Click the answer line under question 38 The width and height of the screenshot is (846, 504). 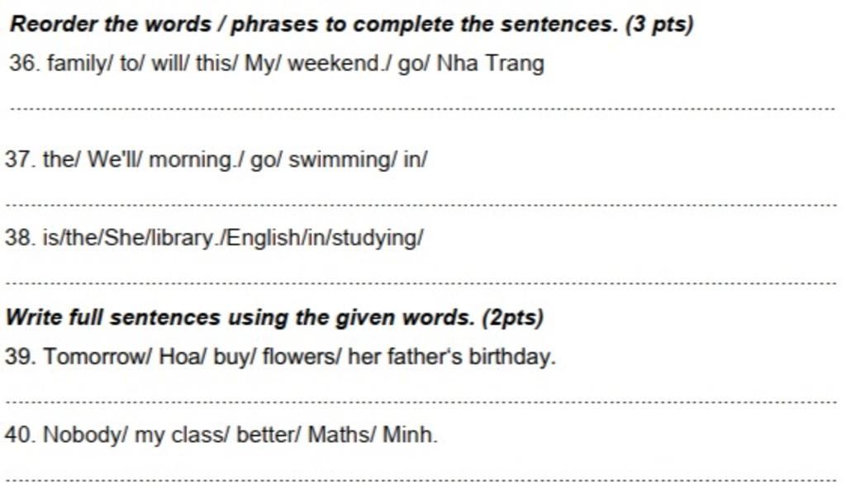(x=421, y=283)
